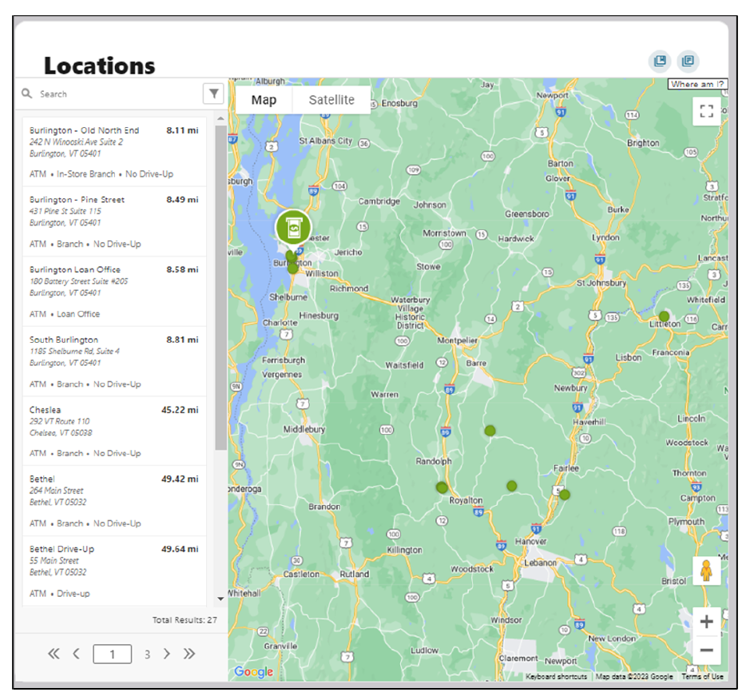Click the green marker east of Royalton
Viewport: 750px width, 700px height.
512,486
